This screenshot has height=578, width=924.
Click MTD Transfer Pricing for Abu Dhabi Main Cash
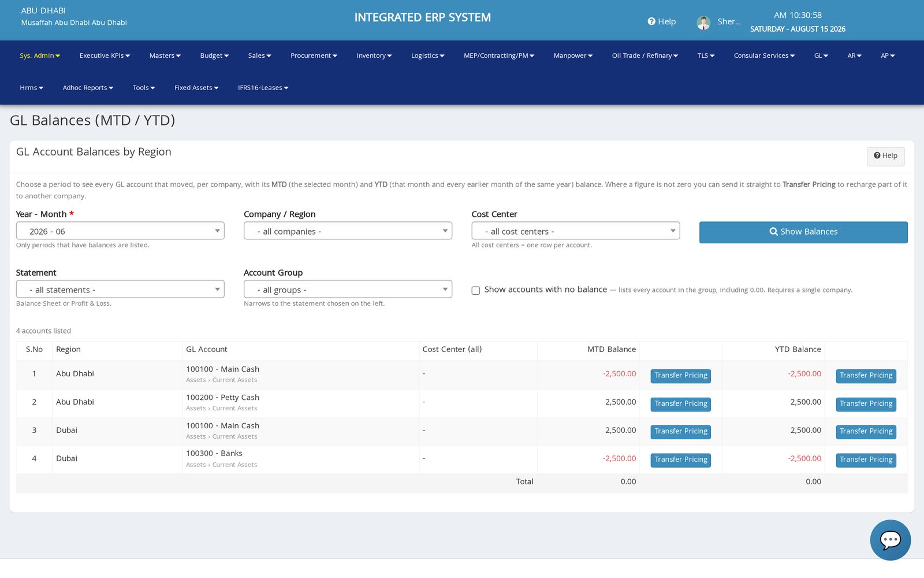coord(681,376)
